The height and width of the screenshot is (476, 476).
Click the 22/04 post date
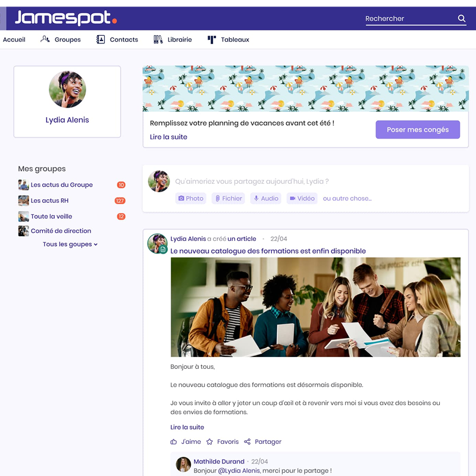(x=278, y=239)
